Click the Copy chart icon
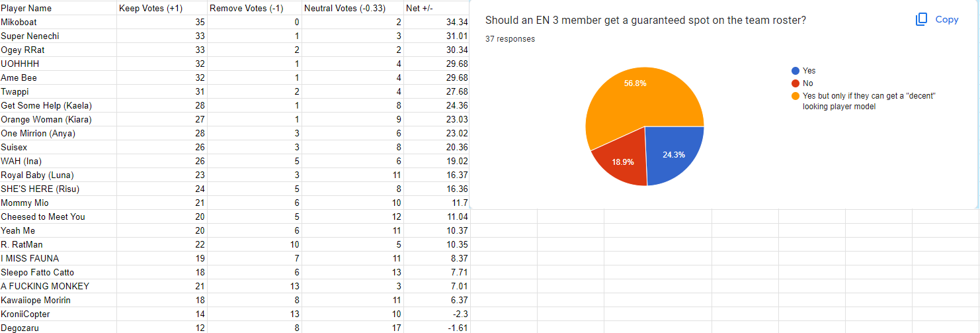Viewport: 980px width, 333px height. click(x=922, y=20)
